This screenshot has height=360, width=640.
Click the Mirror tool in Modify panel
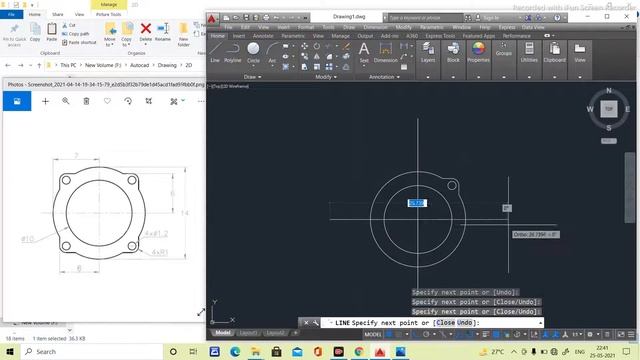pos(317,57)
